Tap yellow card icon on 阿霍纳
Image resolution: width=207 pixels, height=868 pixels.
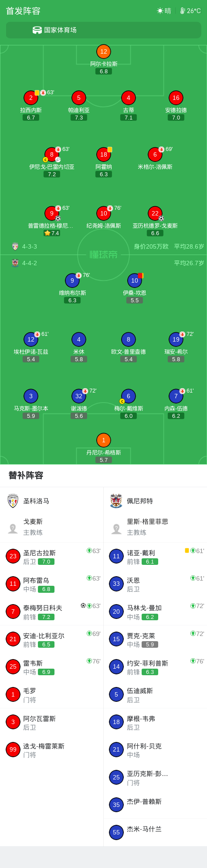pyautogui.click(x=110, y=150)
